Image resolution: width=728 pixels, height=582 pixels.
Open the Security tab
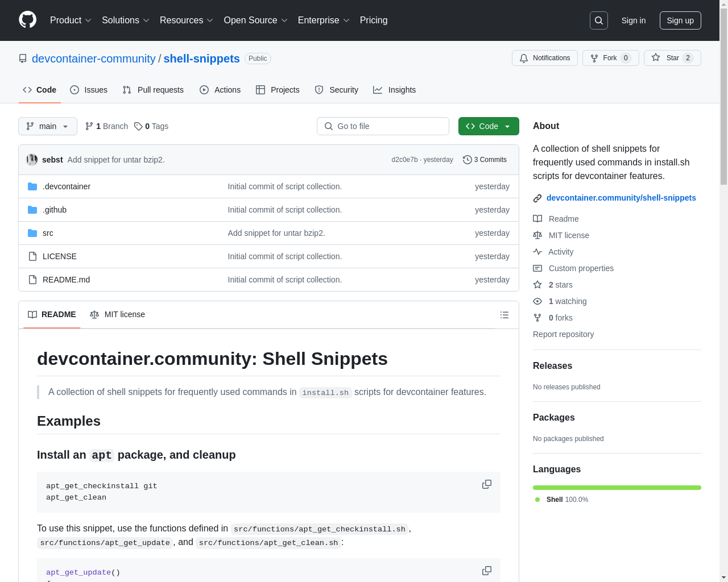(337, 90)
